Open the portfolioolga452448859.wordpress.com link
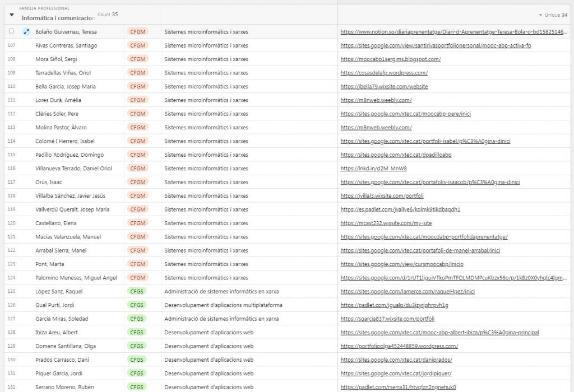 click(x=399, y=346)
